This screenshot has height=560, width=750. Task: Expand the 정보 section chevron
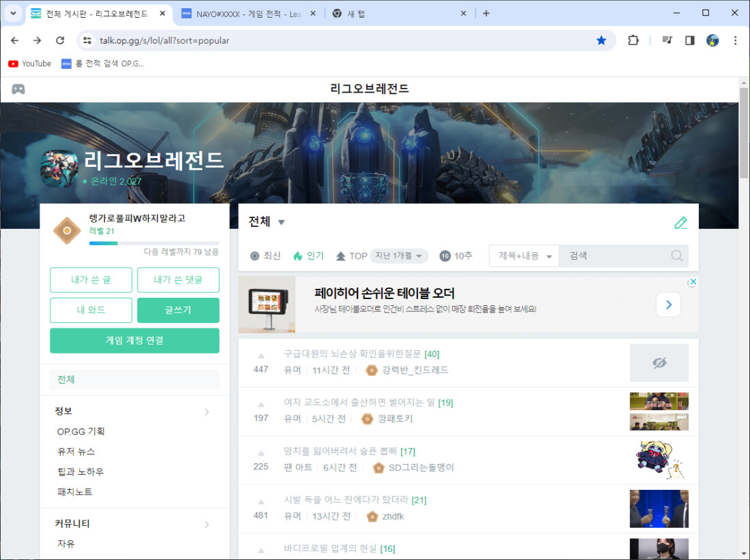click(207, 412)
